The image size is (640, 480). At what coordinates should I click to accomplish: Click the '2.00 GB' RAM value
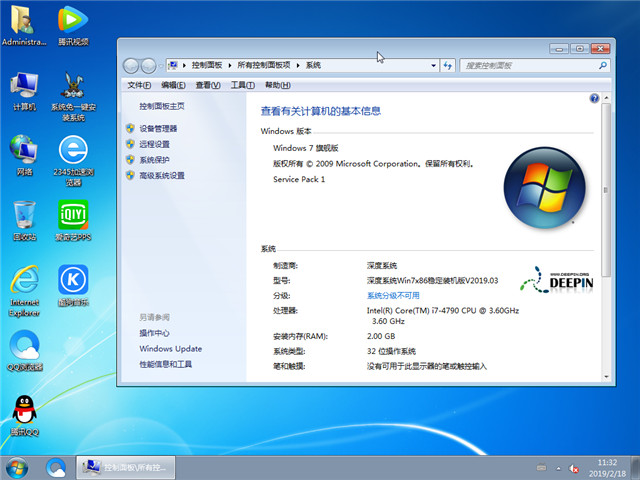[x=381, y=336]
